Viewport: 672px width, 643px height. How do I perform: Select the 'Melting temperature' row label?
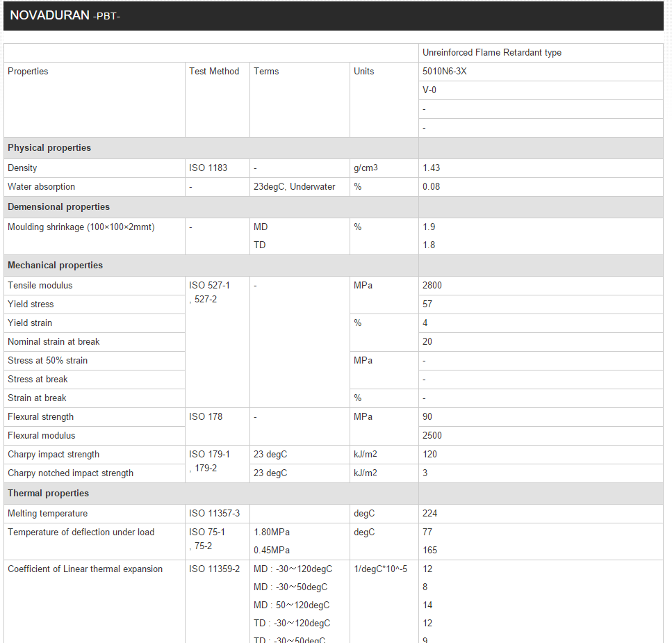tap(47, 514)
